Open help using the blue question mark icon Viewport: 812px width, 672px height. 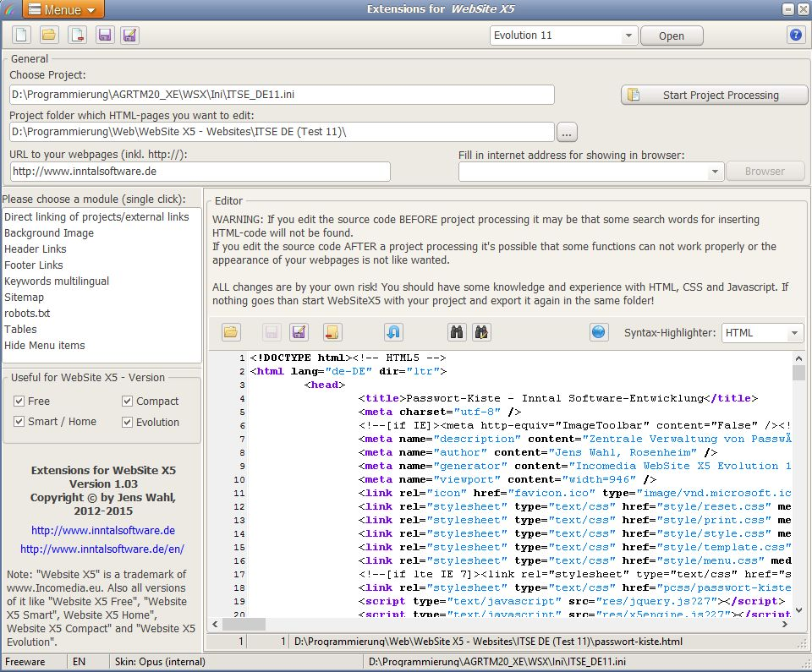click(x=795, y=36)
